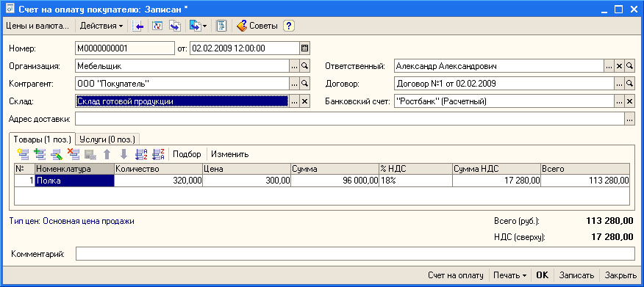Click the ellipsis select button for Ответственный
This screenshot has width=644, height=287.
point(609,65)
